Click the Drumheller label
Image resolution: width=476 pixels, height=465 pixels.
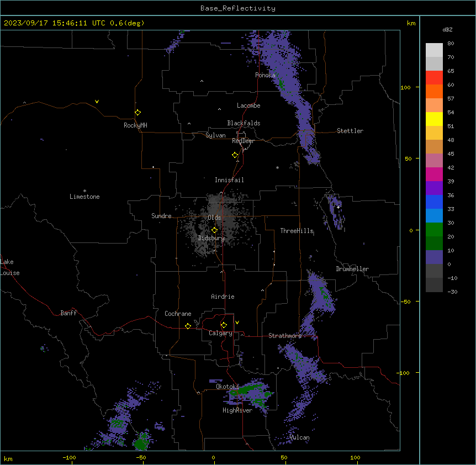point(352,269)
